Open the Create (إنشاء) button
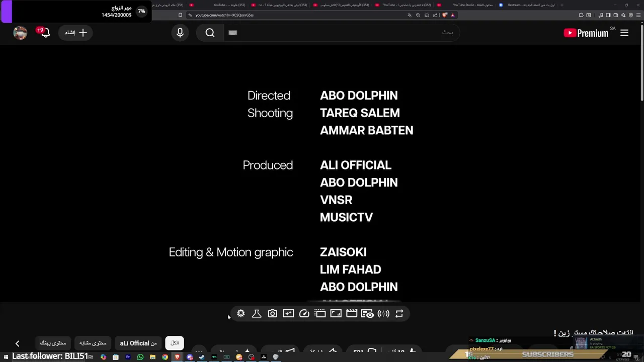The image size is (644, 362). coord(76,33)
